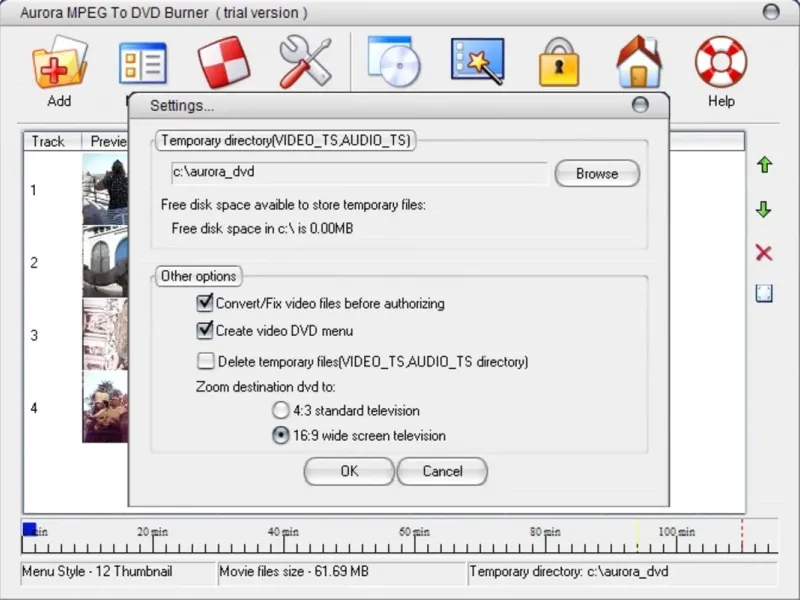800x600 pixels.
Task: Select track 2 preview thumbnail
Action: coord(105,262)
